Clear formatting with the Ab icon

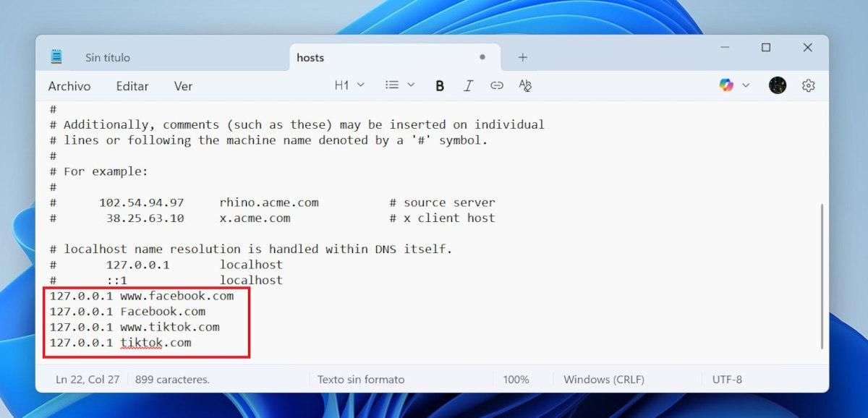coord(525,85)
